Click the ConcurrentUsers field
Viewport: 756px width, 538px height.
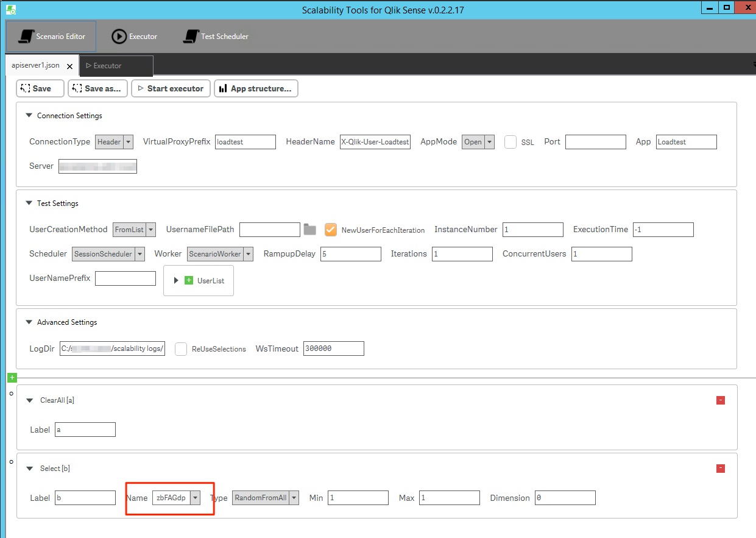[602, 254]
